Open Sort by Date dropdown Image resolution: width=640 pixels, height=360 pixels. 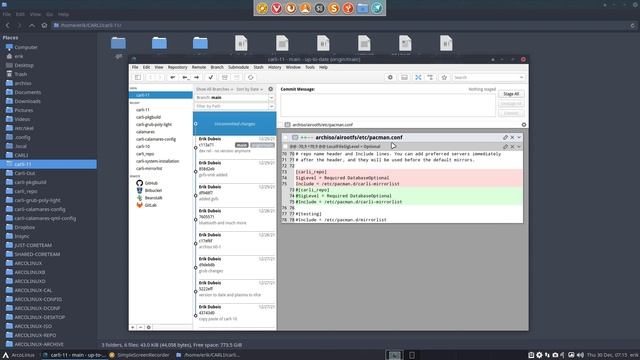click(x=249, y=89)
